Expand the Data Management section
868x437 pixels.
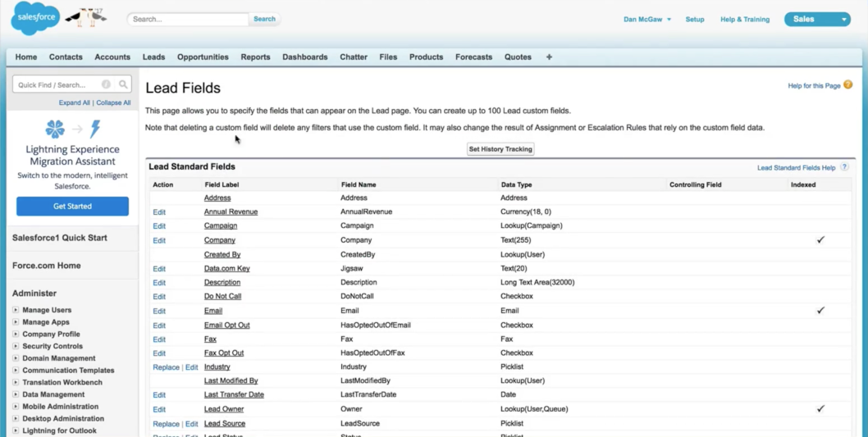pyautogui.click(x=16, y=394)
